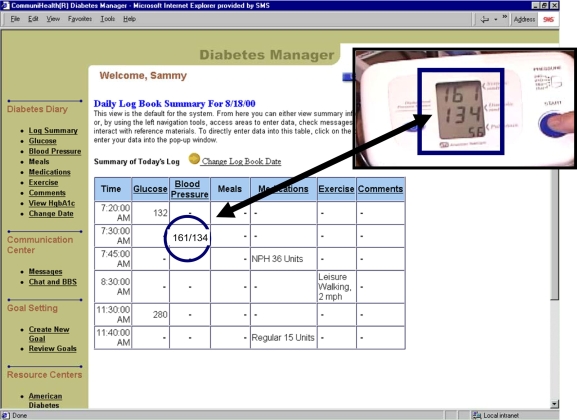Open the Chat and BBS link

point(53,282)
